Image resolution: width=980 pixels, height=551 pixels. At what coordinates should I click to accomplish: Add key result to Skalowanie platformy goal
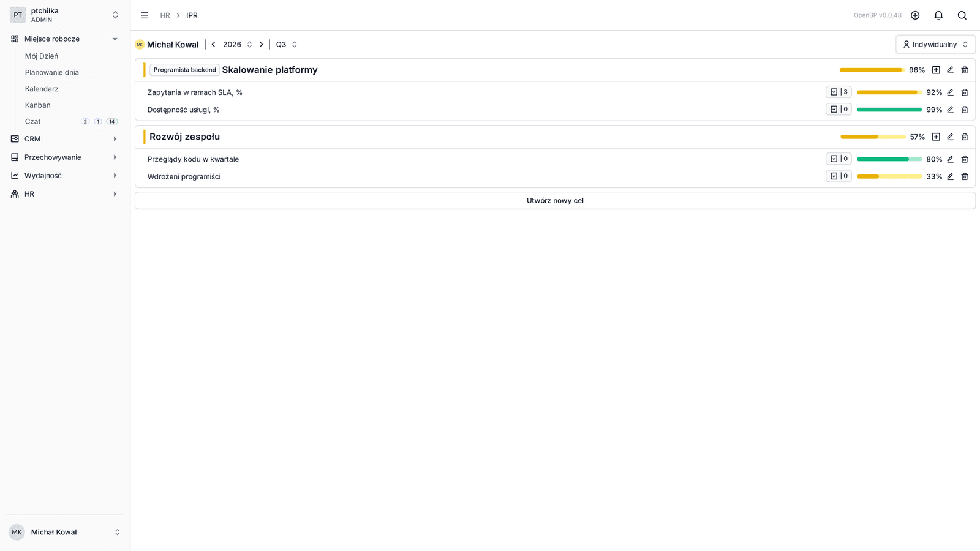936,70
